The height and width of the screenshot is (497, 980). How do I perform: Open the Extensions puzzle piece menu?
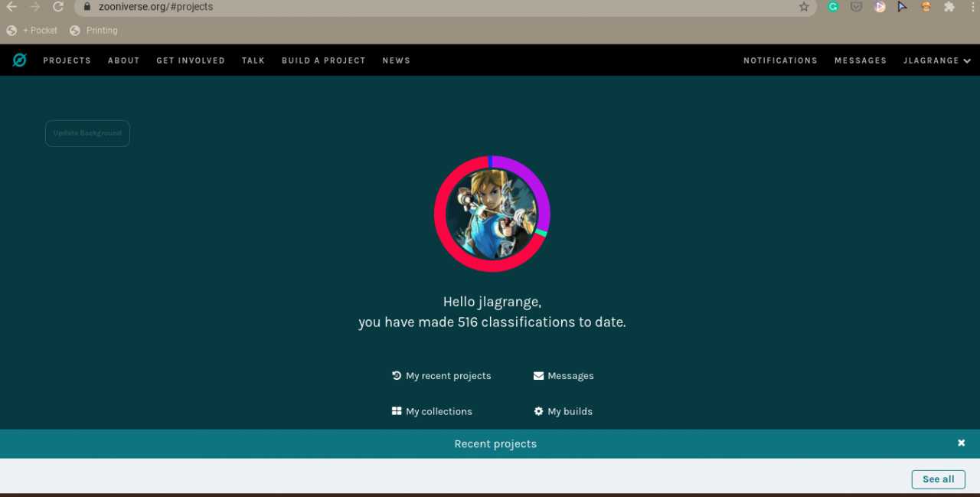pyautogui.click(x=949, y=7)
